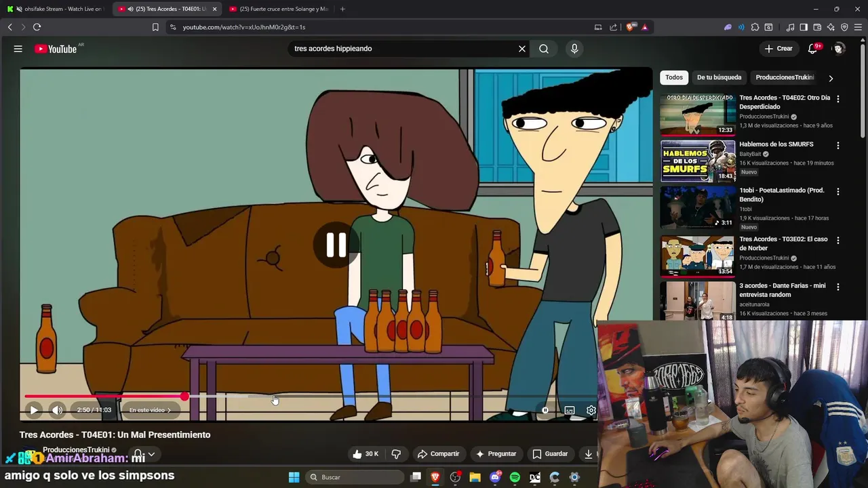The height and width of the screenshot is (488, 868).
Task: Open the account avatar menu
Action: (839, 49)
